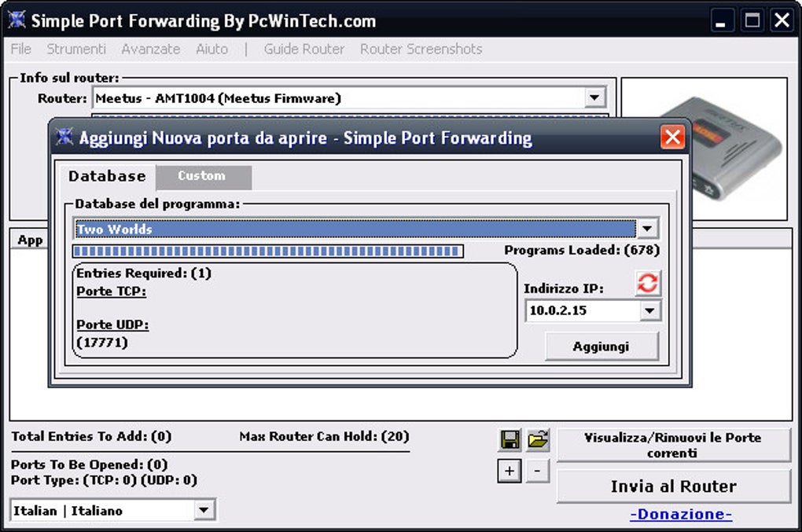Click Programs Loaded: (678) text
802x532 pixels.
coord(582,251)
